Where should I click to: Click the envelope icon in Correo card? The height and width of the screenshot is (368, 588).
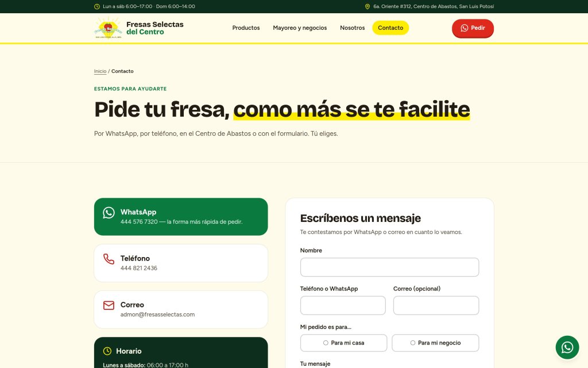[109, 305]
